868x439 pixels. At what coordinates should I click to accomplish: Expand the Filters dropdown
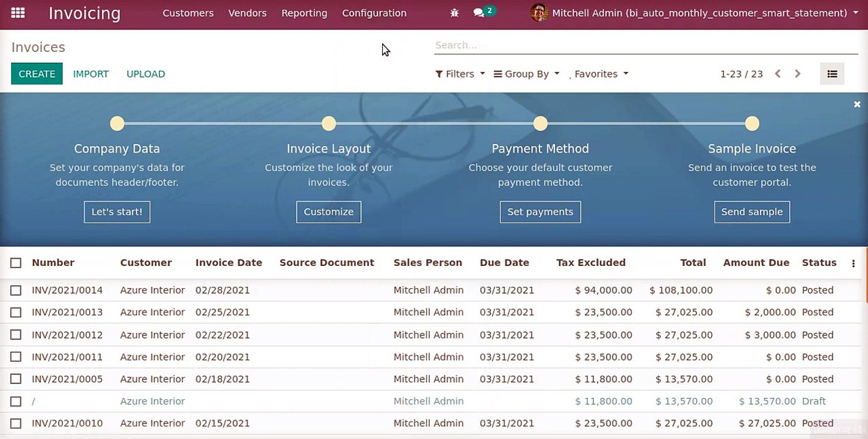coord(460,74)
